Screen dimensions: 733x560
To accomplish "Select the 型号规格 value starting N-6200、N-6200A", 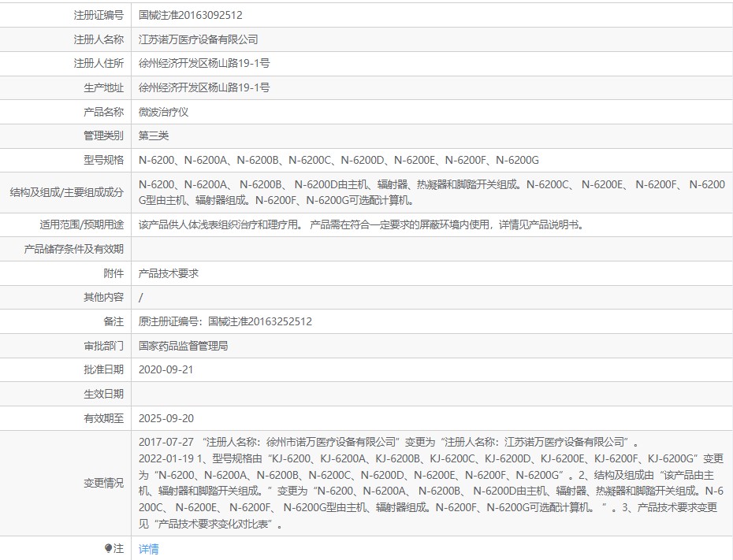I will pyautogui.click(x=338, y=160).
